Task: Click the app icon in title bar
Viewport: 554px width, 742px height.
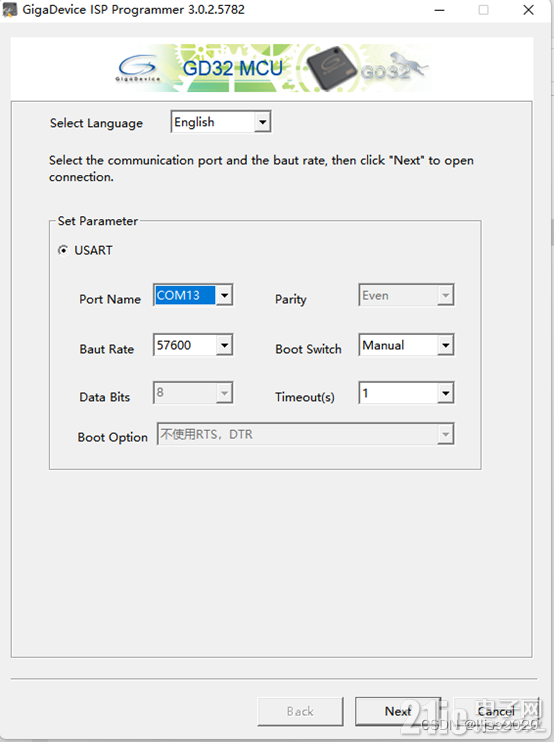Action: coord(9,10)
